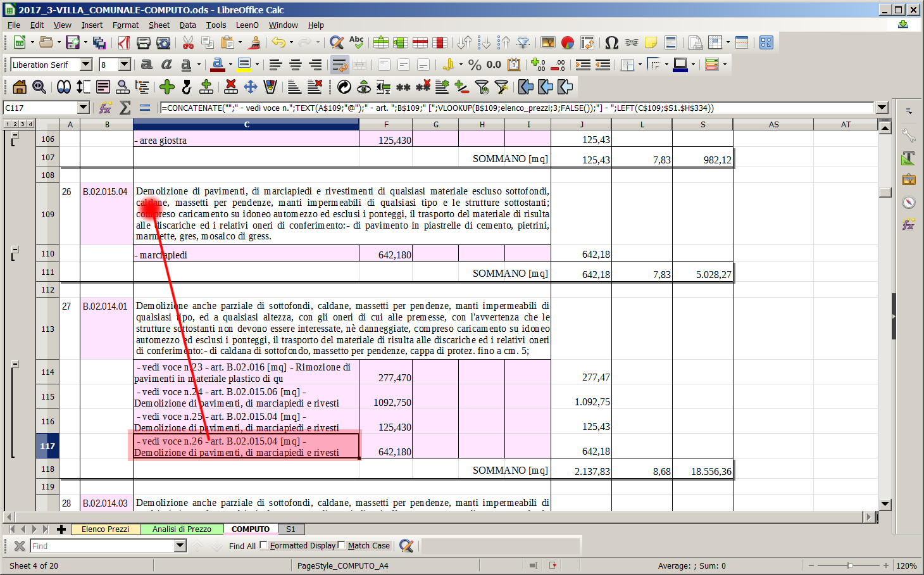This screenshot has width=924, height=575.
Task: Close the Find toolbar with X
Action: (x=20, y=546)
